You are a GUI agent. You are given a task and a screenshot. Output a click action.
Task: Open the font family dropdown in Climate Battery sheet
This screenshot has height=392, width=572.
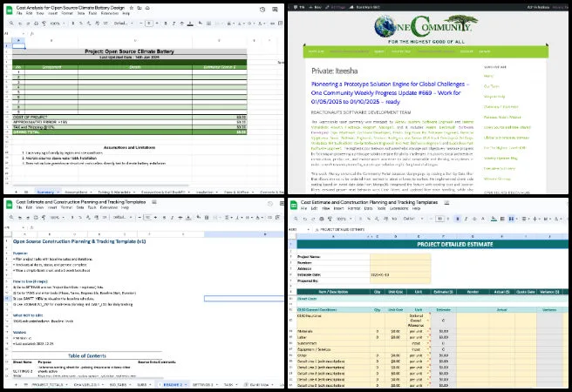click(x=120, y=24)
